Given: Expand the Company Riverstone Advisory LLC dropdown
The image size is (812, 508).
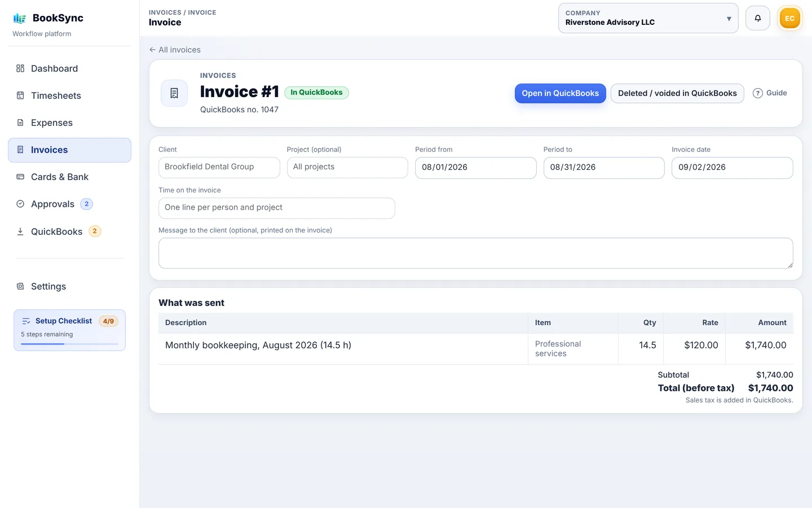Looking at the screenshot, I should [x=648, y=18].
